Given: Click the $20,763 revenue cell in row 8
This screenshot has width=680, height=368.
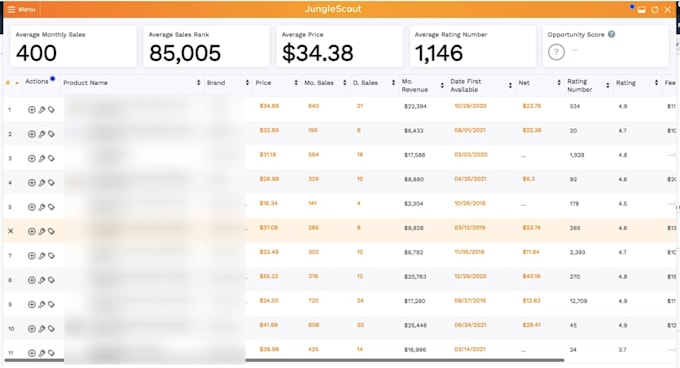Looking at the screenshot, I should (415, 277).
